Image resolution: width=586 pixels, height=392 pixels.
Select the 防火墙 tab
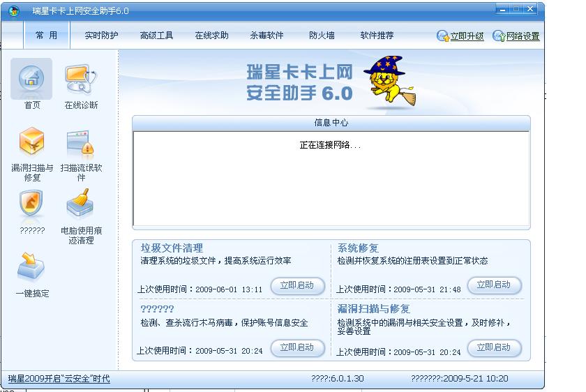(322, 36)
